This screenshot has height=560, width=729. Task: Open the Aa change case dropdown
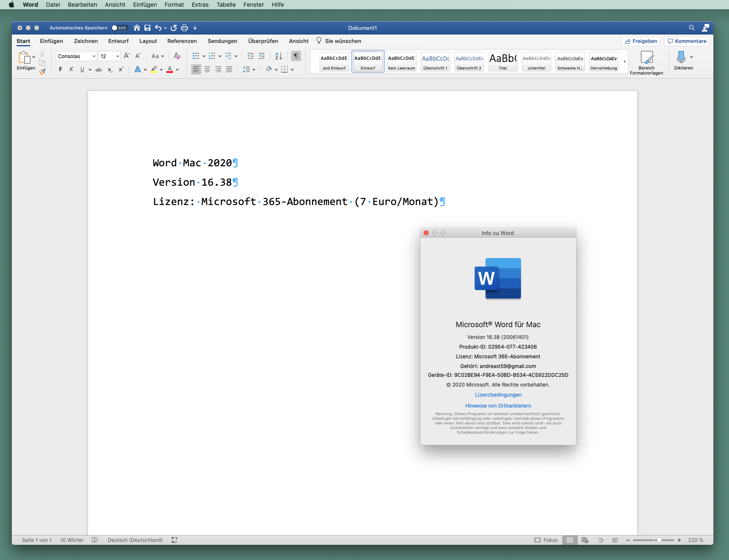(158, 56)
